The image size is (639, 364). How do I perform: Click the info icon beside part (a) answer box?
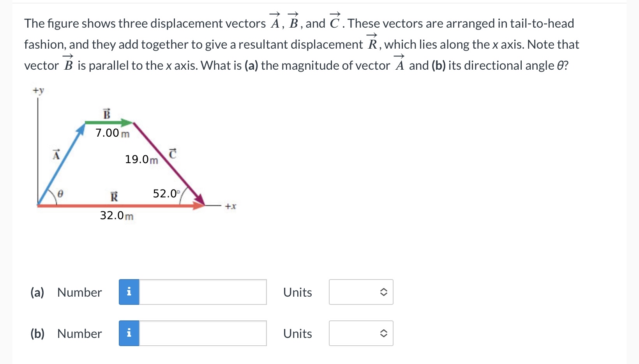(129, 292)
